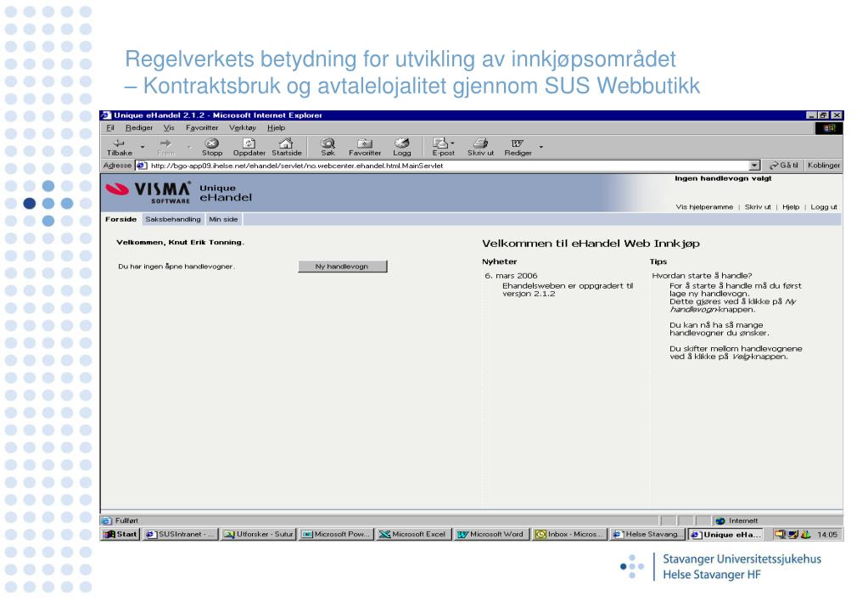Open the Logg history icon
The width and height of the screenshot is (868, 601).
[402, 143]
